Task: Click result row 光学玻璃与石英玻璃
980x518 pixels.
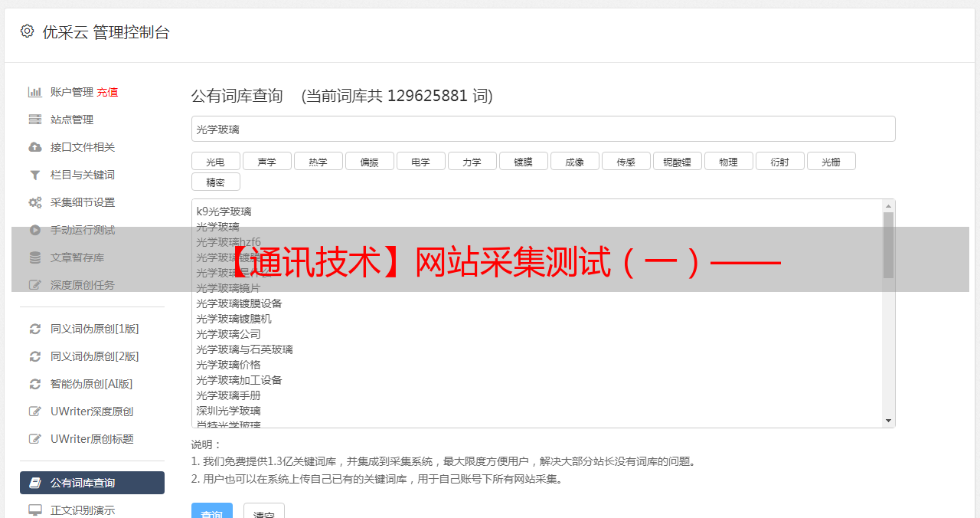Action: point(244,349)
